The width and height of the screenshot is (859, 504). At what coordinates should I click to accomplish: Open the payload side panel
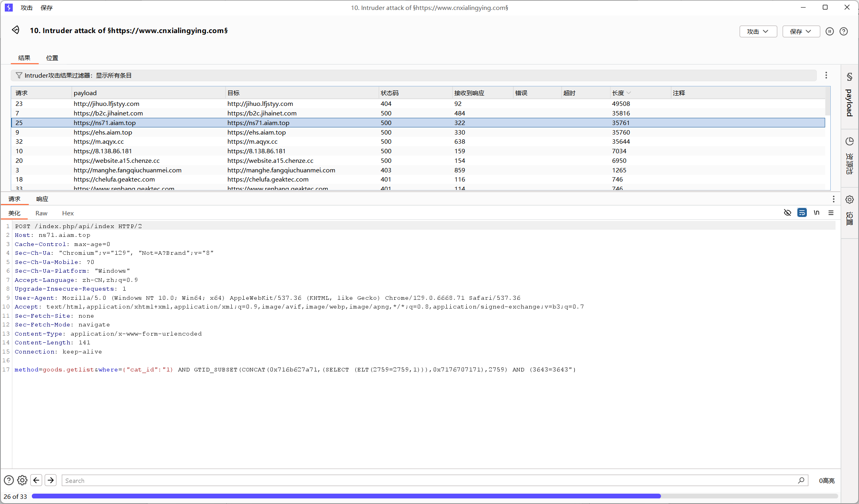point(849,96)
